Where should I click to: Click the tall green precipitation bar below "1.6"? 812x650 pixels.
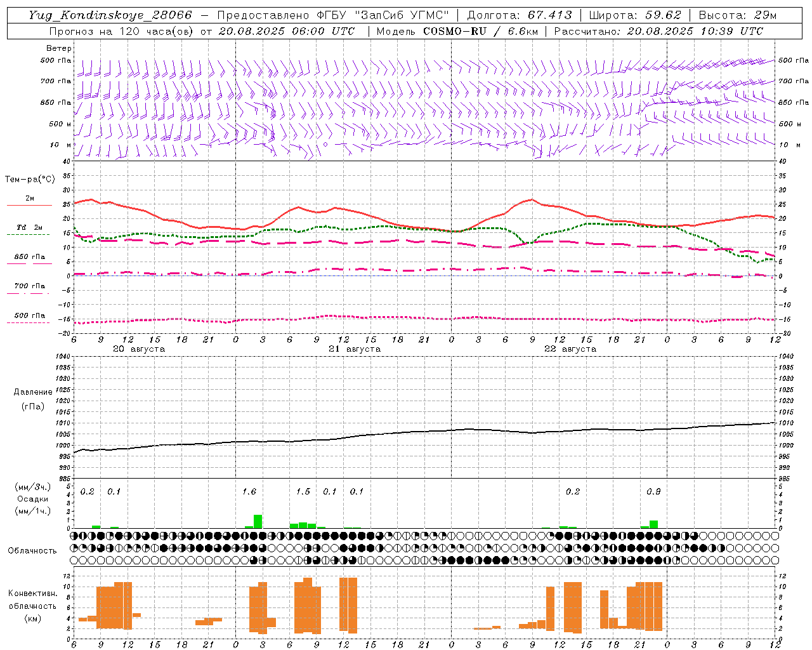(258, 521)
